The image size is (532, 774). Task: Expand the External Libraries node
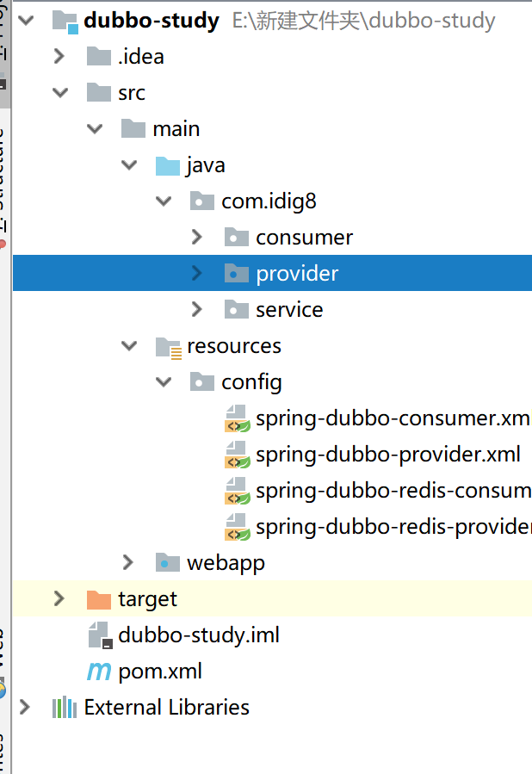[24, 708]
